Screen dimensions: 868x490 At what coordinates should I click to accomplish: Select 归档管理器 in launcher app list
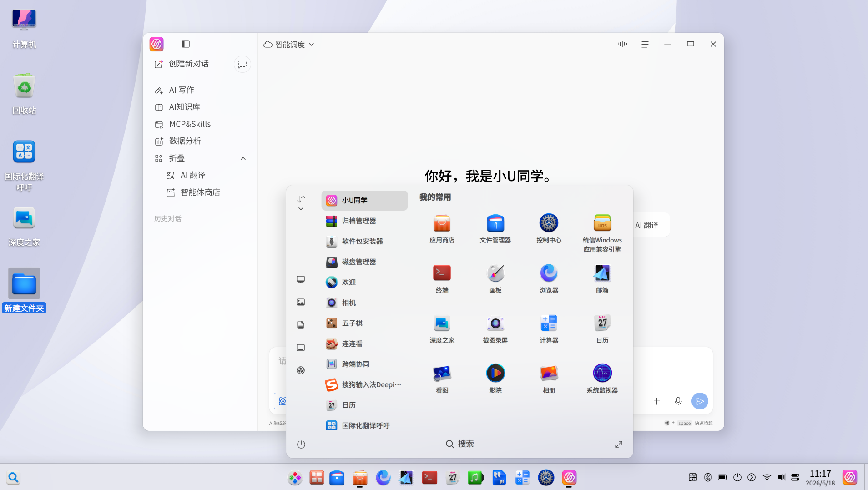pos(364,221)
